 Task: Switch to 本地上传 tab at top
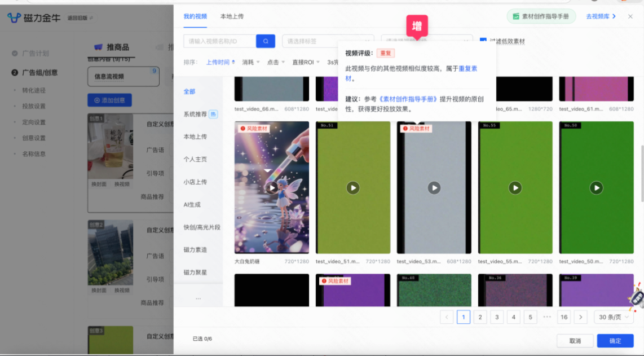click(x=232, y=16)
